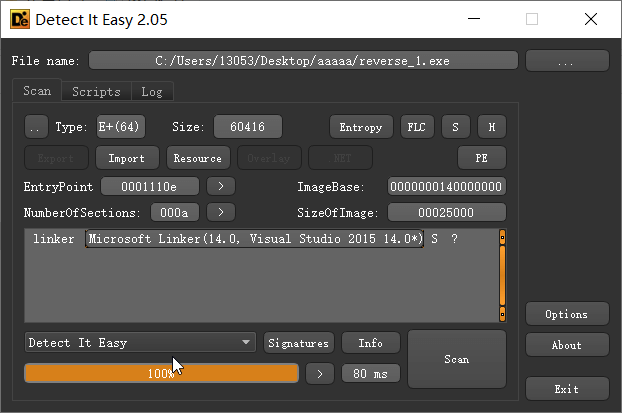Screen dimensions: 622x413
Task: Click the Size value 60416
Action: coord(248,127)
